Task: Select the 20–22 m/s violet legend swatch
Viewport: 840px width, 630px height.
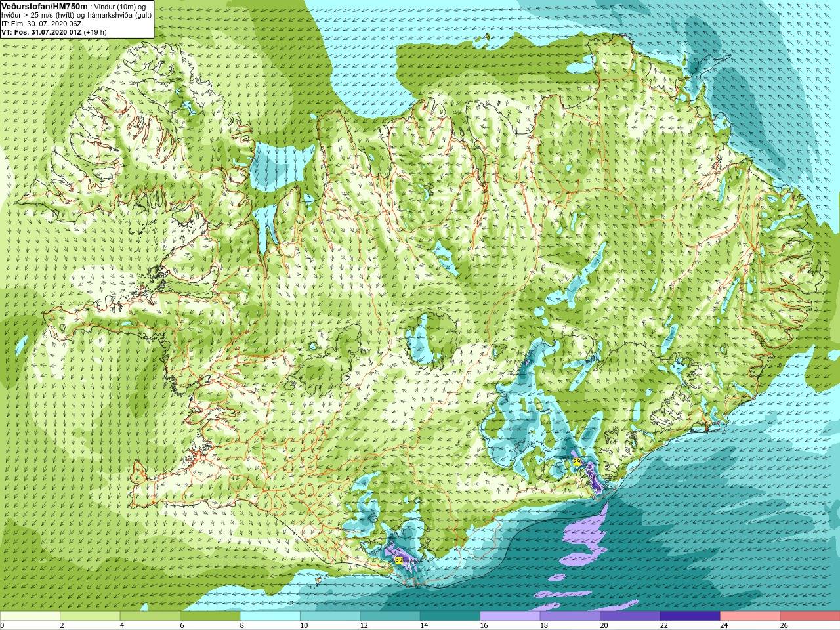Action: point(630,616)
